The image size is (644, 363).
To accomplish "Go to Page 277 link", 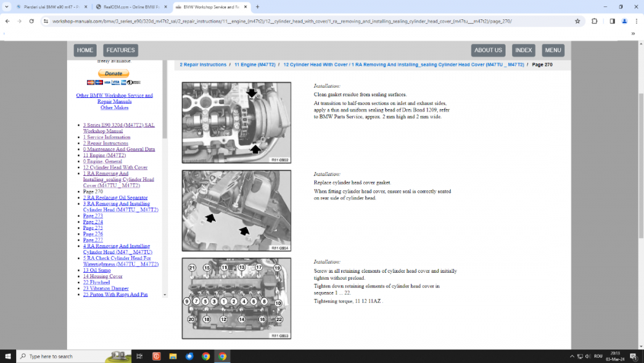I will 93,240.
